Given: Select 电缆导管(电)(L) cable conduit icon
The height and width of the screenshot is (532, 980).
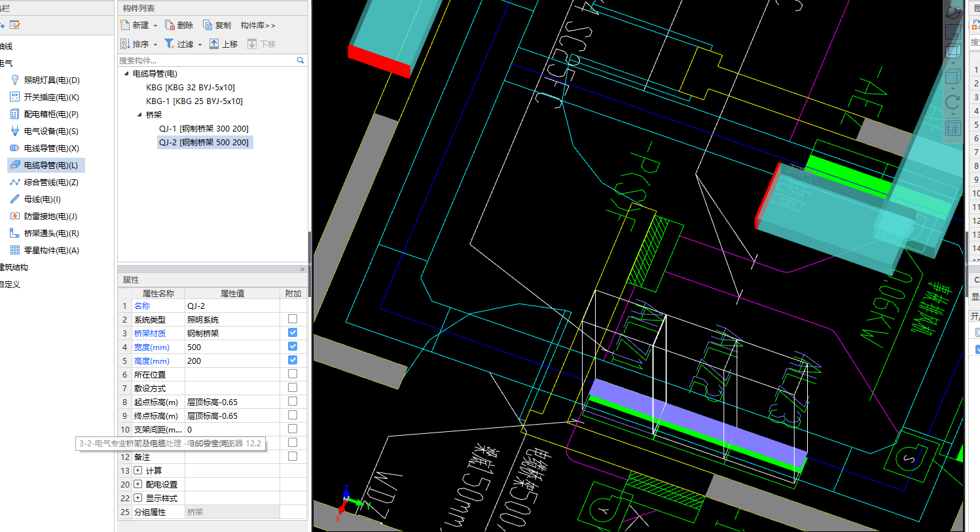Looking at the screenshot, I should click(x=15, y=165).
